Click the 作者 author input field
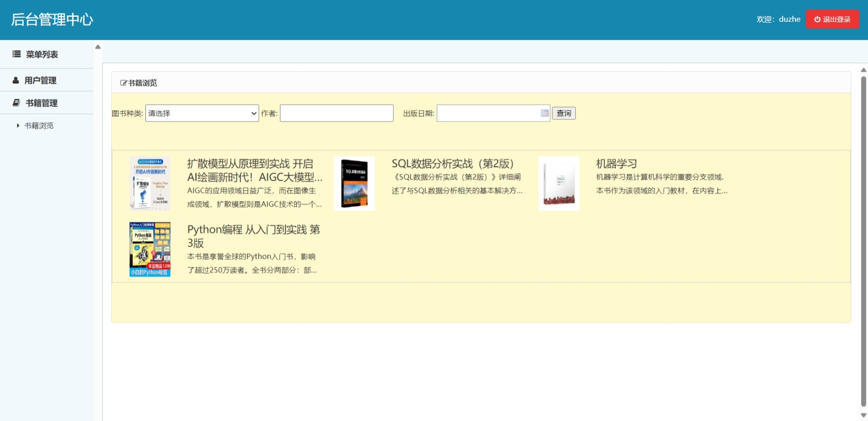The width and height of the screenshot is (868, 421). (x=336, y=113)
